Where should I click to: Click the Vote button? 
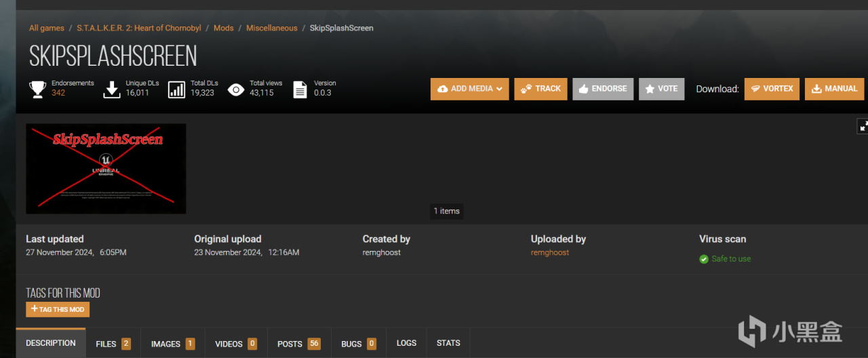(661, 89)
